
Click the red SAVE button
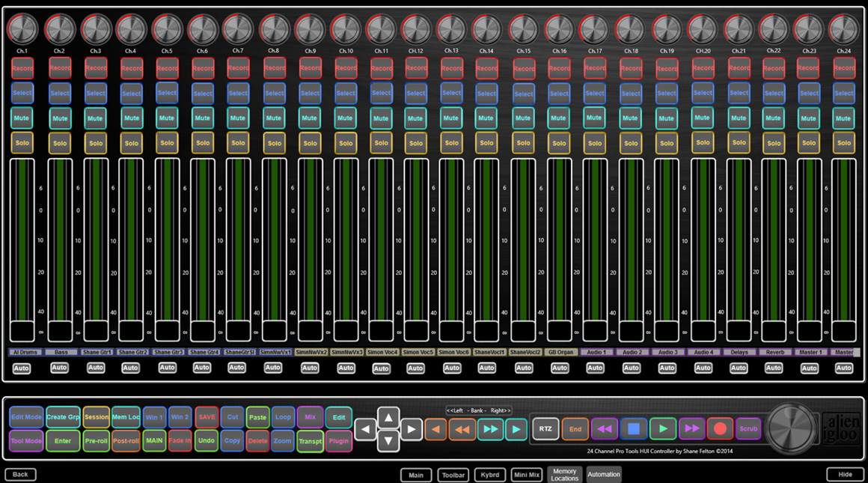coord(207,417)
